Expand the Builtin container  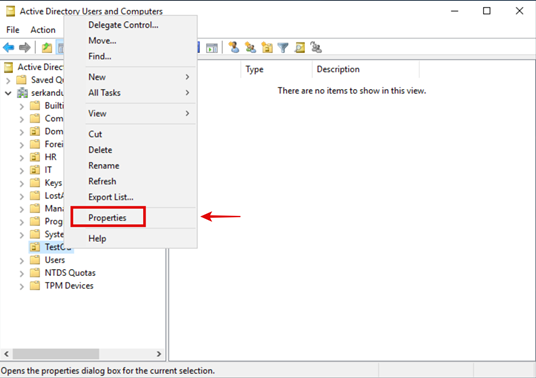(22, 106)
